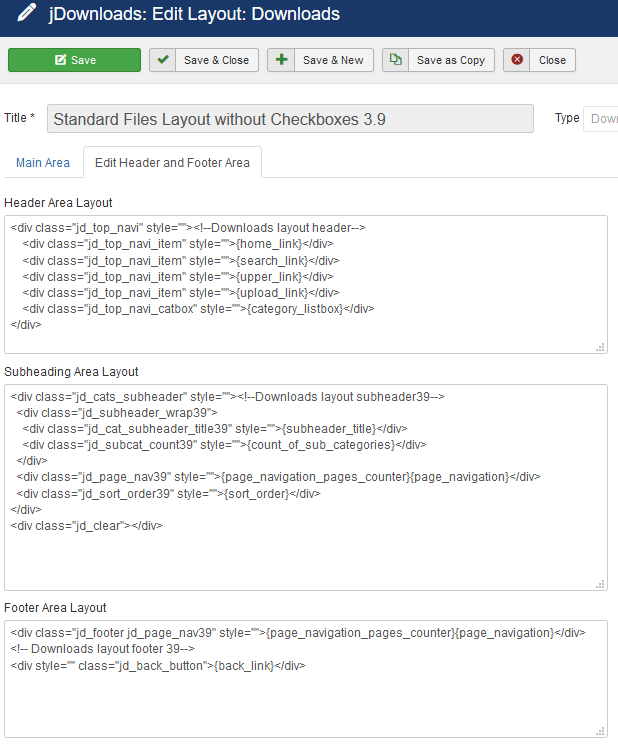Click the jd_top_navi header comment line
The height and width of the screenshot is (749, 618).
click(188, 228)
